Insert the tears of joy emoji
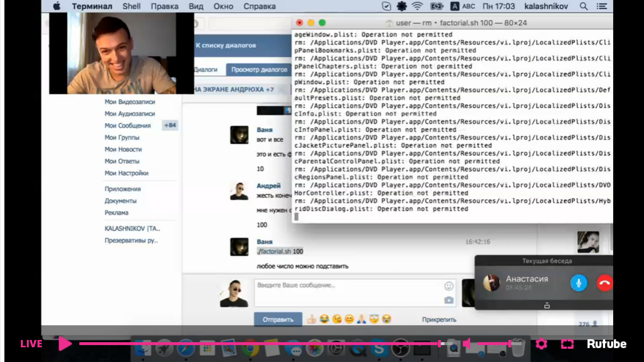The image size is (644, 362). coord(324,319)
